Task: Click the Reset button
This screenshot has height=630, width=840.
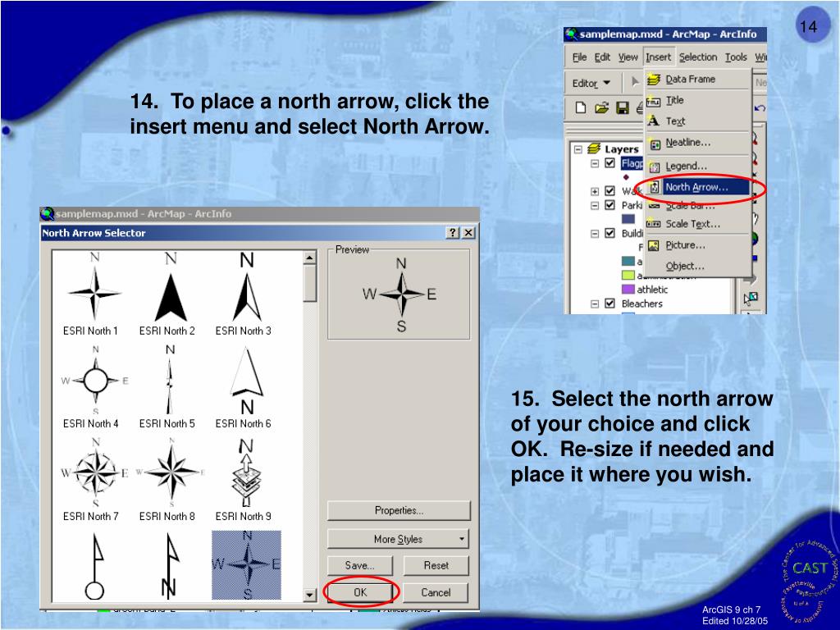Action: pos(436,565)
